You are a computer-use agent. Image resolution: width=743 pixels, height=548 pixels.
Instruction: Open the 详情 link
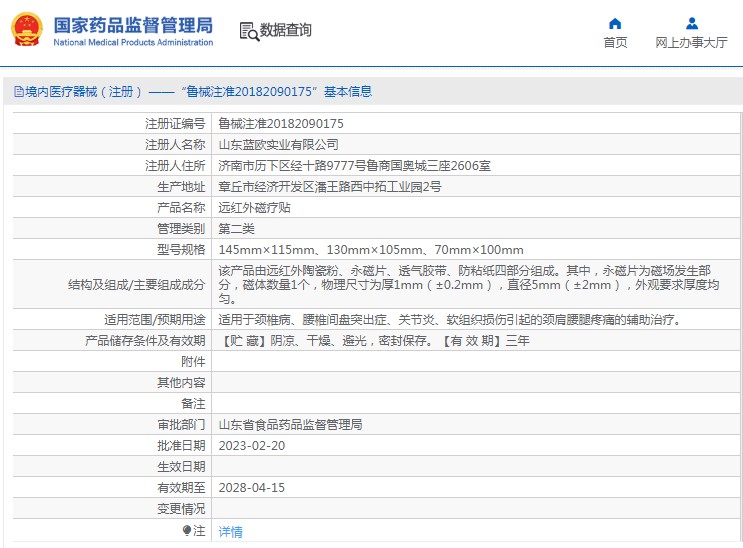pos(230,532)
